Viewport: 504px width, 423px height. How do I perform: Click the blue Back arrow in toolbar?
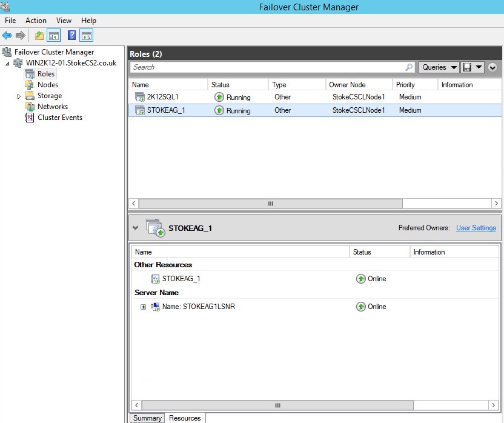pyautogui.click(x=7, y=36)
